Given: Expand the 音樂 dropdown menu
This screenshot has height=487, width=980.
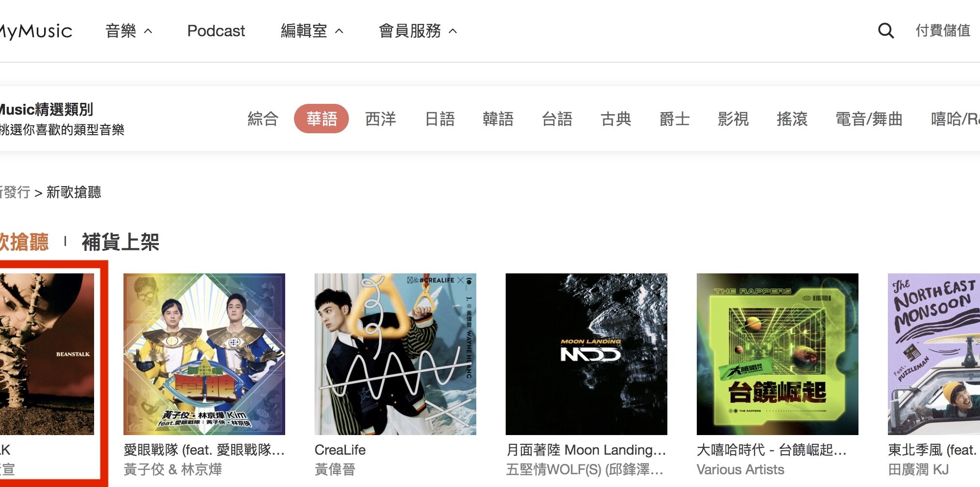Looking at the screenshot, I should (x=129, y=31).
